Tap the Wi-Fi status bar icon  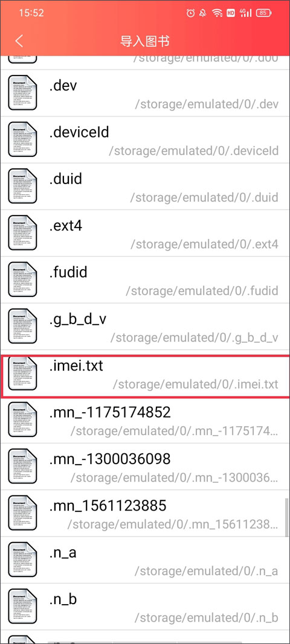217,13
